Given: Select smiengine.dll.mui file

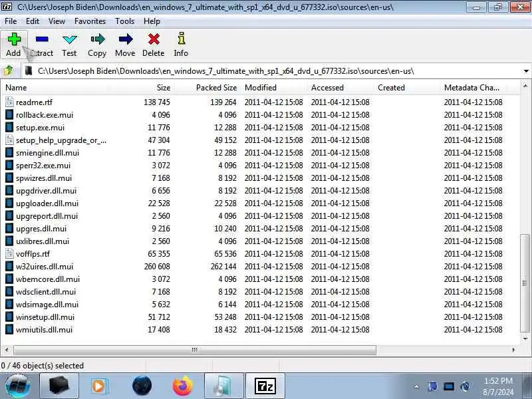Looking at the screenshot, I should pyautogui.click(x=47, y=153).
